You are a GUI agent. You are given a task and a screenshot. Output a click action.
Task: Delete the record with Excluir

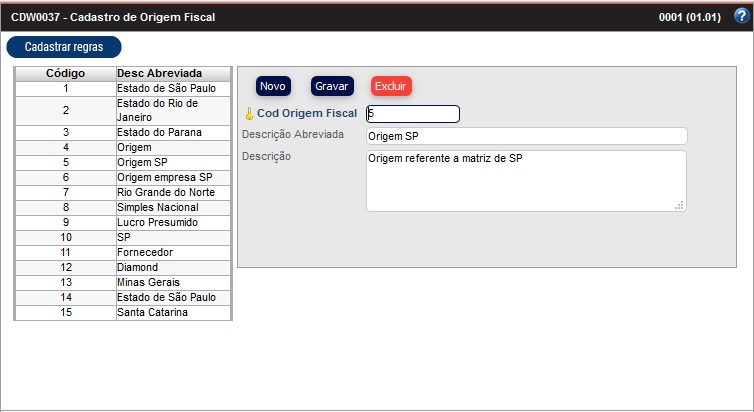coord(391,87)
